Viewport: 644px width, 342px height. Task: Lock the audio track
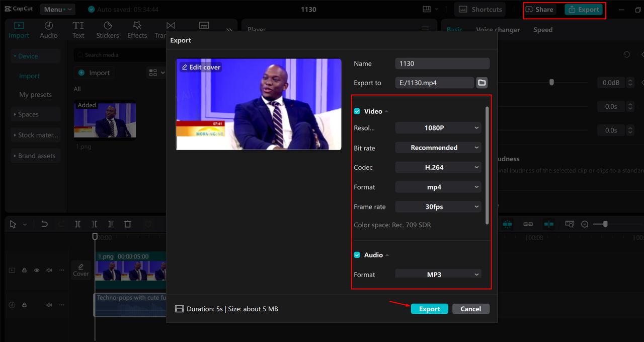(24, 305)
